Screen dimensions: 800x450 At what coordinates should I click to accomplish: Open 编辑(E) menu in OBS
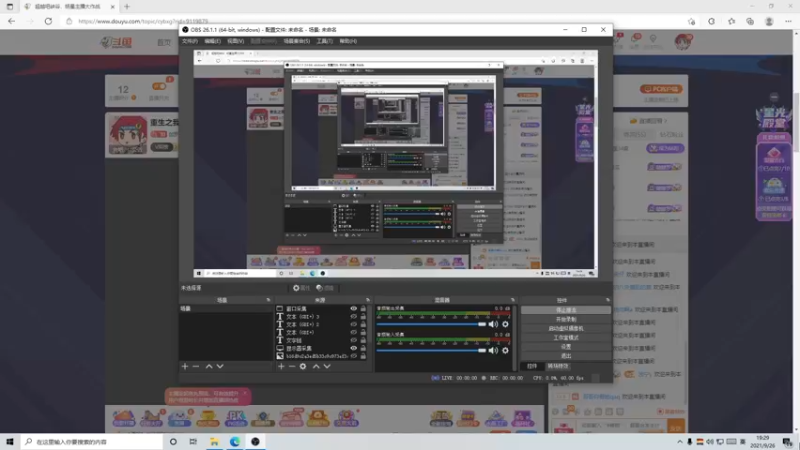click(212, 41)
